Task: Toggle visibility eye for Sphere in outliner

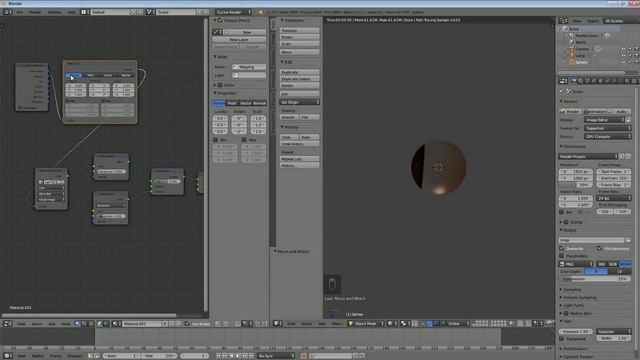Action: [x=623, y=62]
